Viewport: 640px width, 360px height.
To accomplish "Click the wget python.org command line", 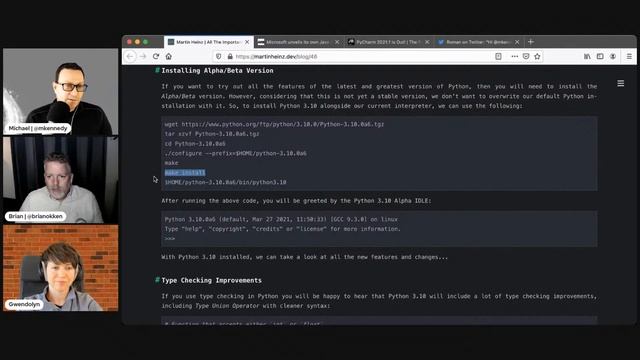I will (274, 124).
